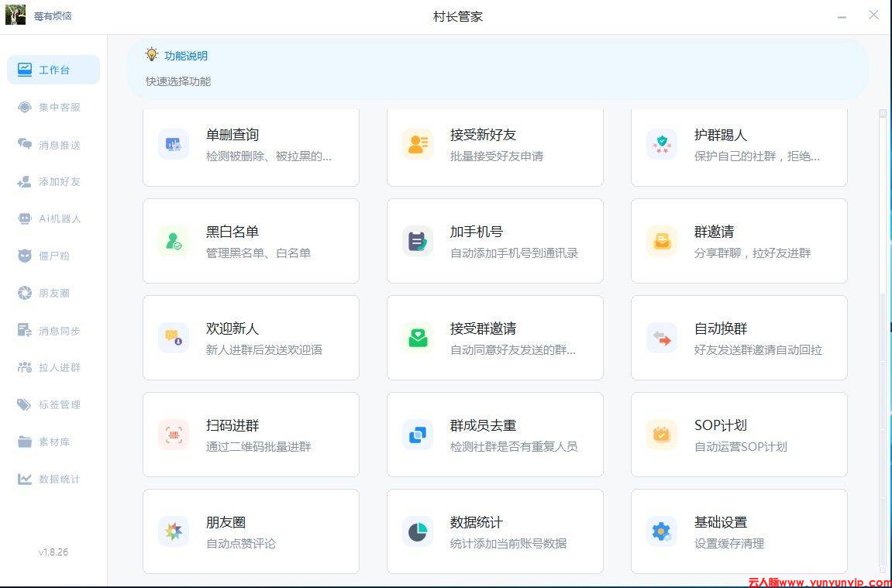Click the 群成员去重 blue squares icon
The width and height of the screenshot is (892, 588).
tap(418, 435)
